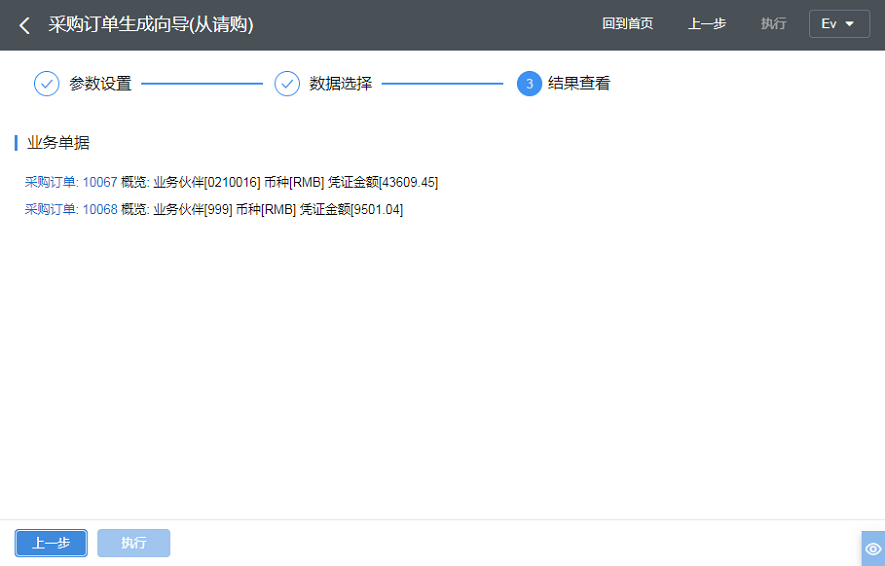Click the summary text with amount 9501.04
Screen dimensions: 885x566
[262, 210]
